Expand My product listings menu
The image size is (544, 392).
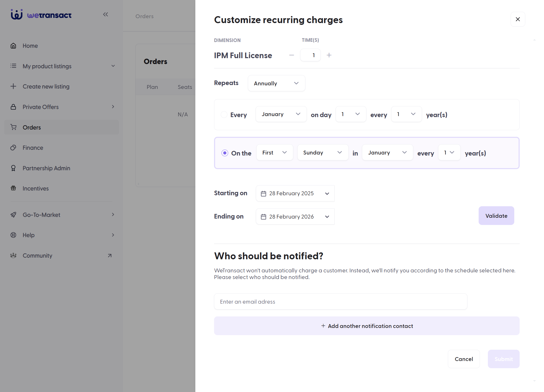(113, 66)
